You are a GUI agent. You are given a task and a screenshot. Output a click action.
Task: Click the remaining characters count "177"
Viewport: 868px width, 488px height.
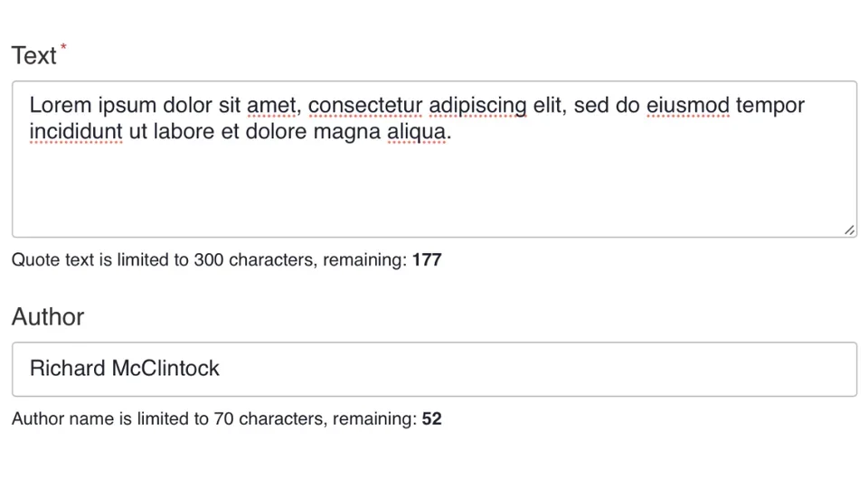[x=427, y=260]
